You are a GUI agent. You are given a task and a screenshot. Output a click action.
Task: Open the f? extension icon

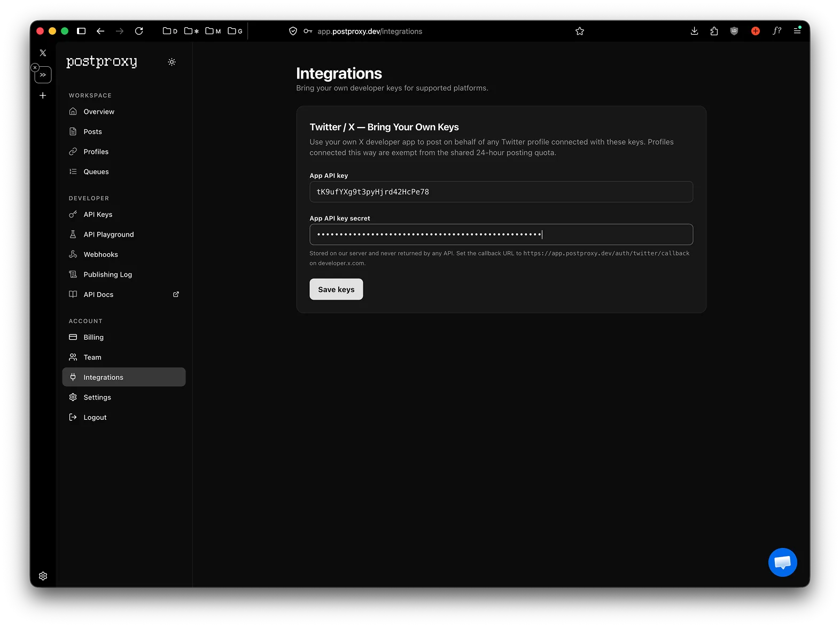point(777,31)
